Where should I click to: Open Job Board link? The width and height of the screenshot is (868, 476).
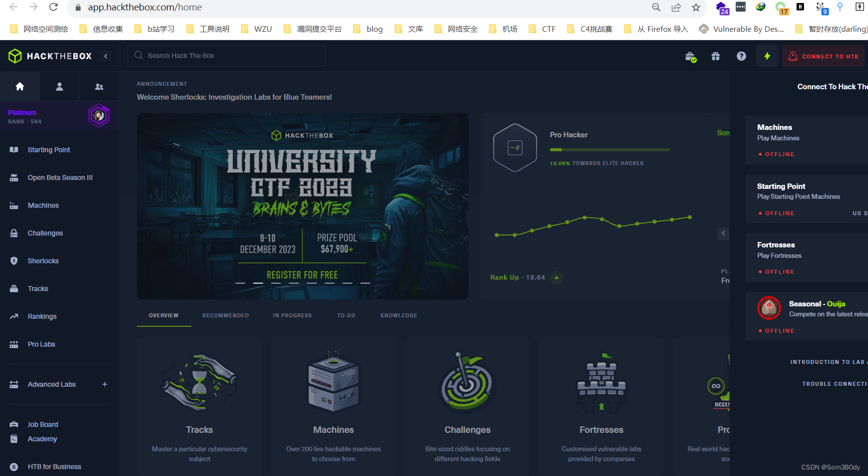point(43,424)
